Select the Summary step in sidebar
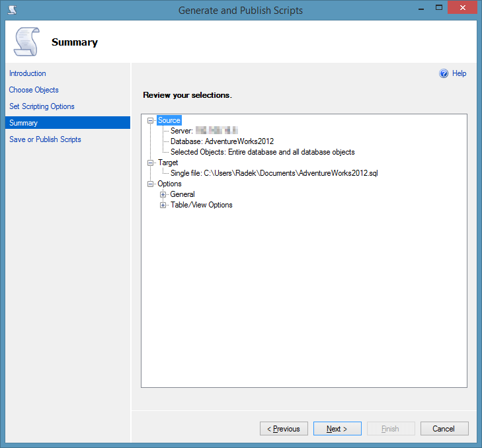Image resolution: width=482 pixels, height=448 pixels. [x=67, y=123]
